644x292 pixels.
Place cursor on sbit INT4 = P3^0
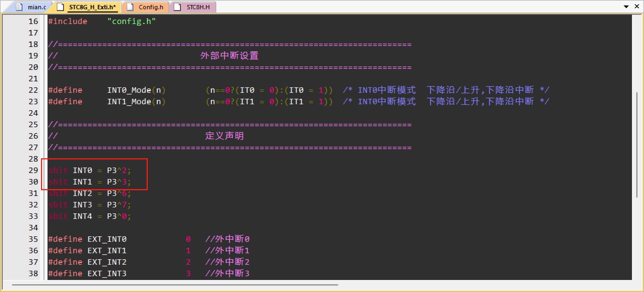coord(90,216)
